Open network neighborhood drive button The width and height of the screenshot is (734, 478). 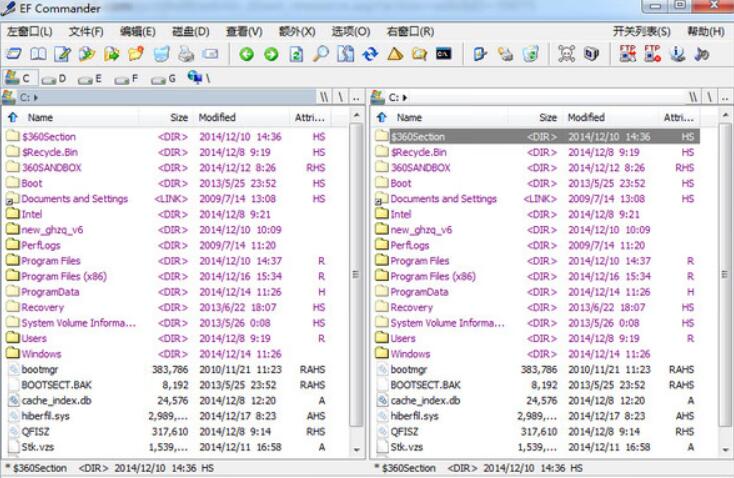(199, 78)
